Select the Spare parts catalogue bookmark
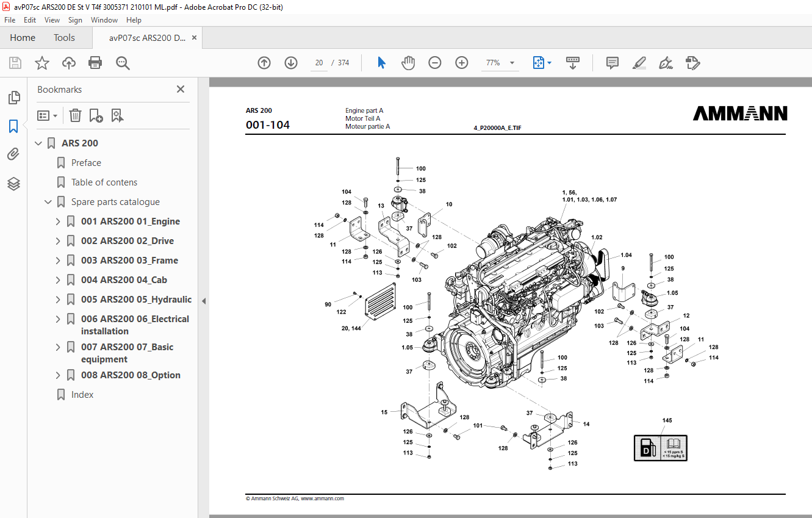This screenshot has height=518, width=812. [115, 202]
